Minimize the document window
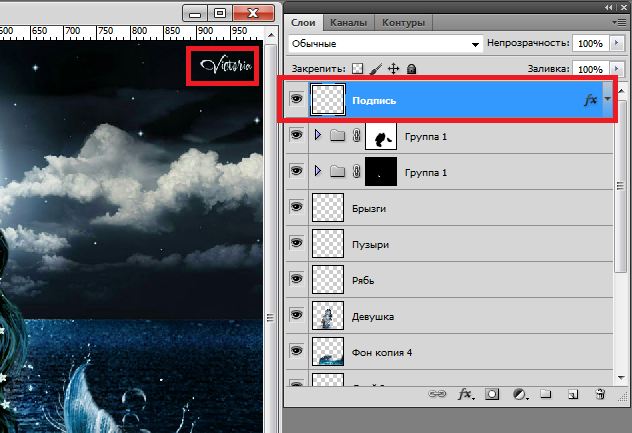 tap(195, 13)
